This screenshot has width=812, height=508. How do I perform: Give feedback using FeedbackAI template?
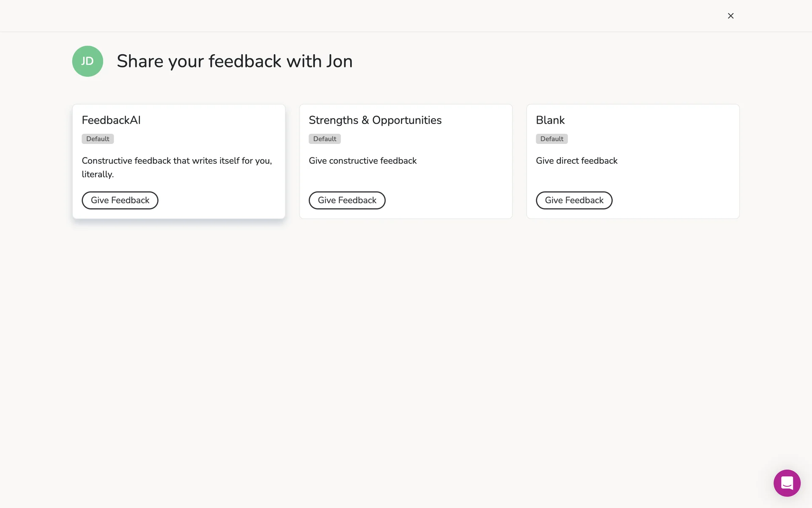pos(120,200)
